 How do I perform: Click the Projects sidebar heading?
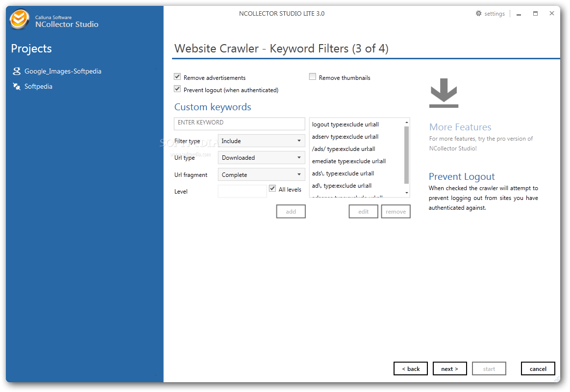(x=31, y=49)
